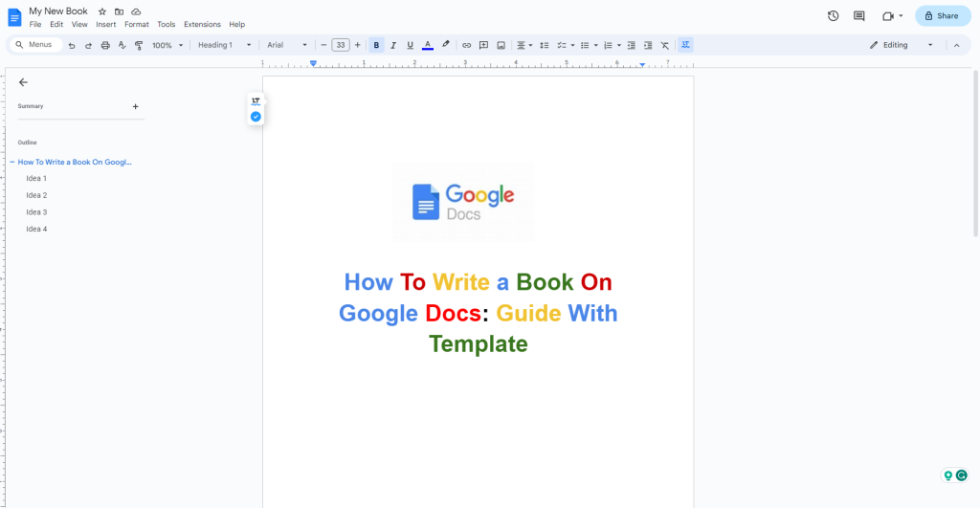Image resolution: width=980 pixels, height=508 pixels.
Task: Click the LanguageTool toolbar icon
Action: 685,45
